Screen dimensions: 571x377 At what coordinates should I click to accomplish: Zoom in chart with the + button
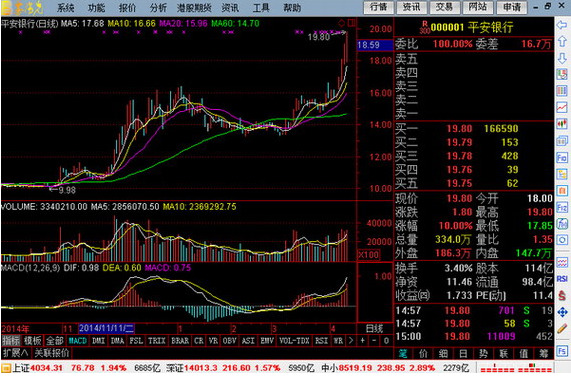click(363, 341)
